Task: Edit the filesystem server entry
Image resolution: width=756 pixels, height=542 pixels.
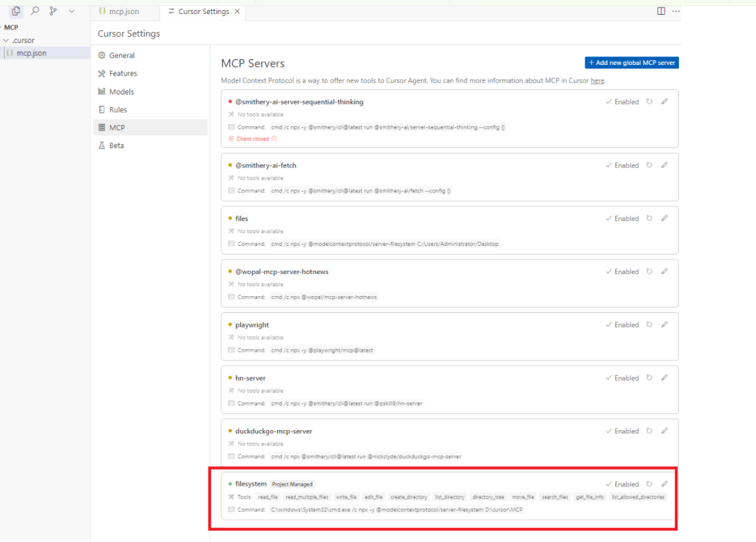Action: click(x=664, y=484)
